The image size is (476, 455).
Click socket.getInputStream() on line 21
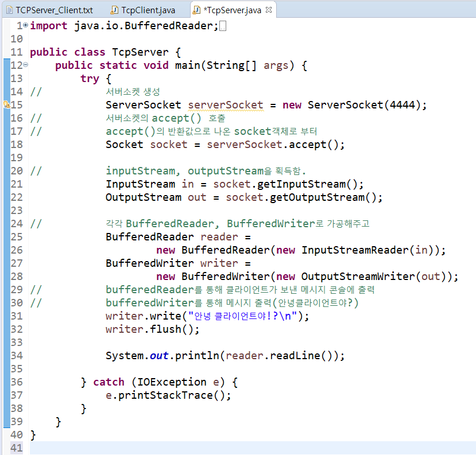point(285,184)
